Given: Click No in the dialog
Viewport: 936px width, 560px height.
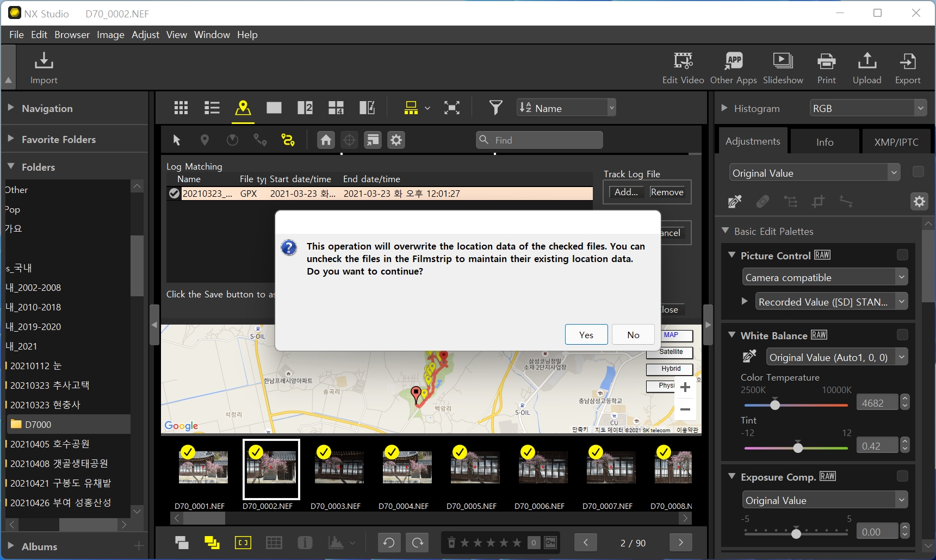Looking at the screenshot, I should (633, 334).
